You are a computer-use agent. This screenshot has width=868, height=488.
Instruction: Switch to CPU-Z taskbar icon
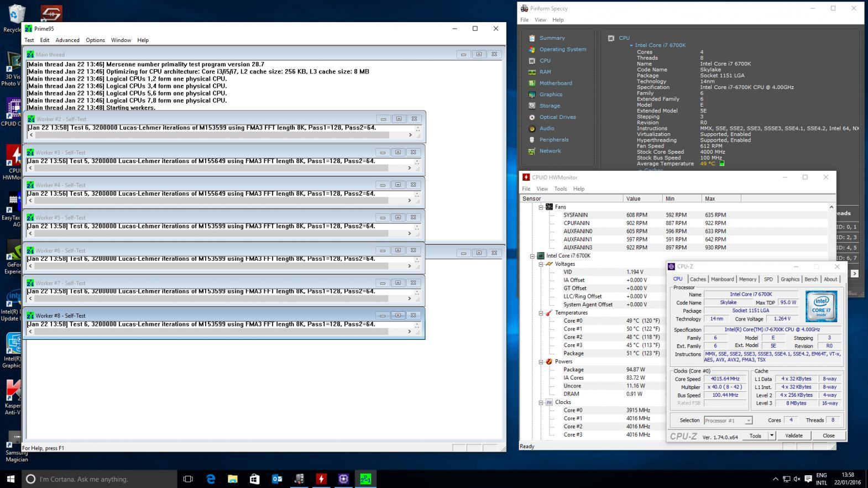click(343, 479)
